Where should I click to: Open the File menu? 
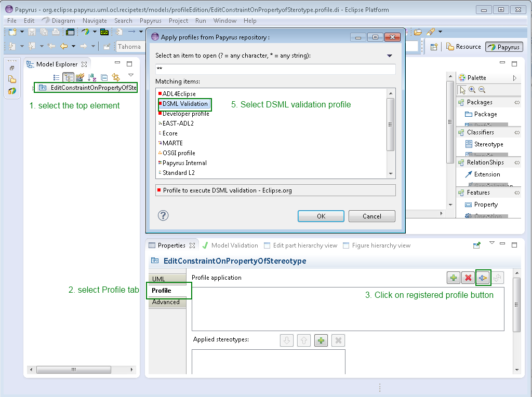coord(12,21)
